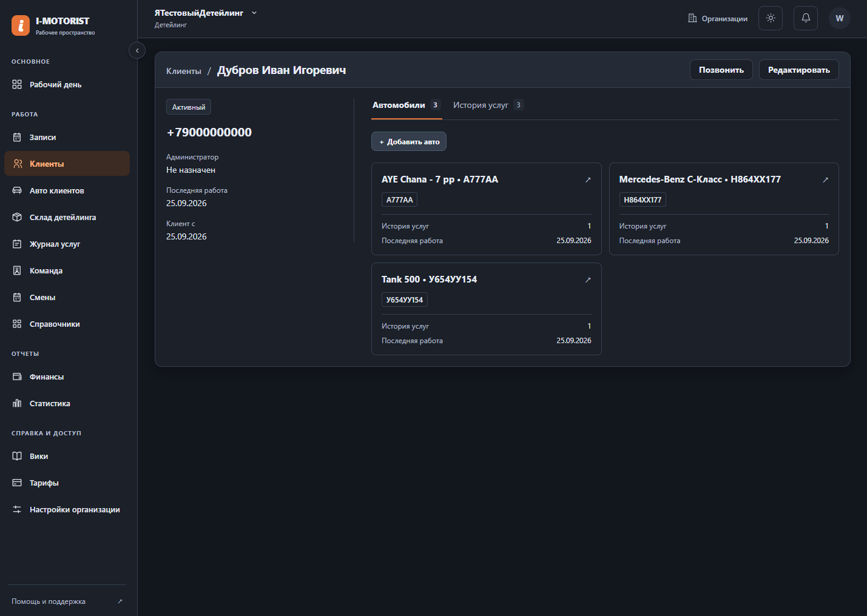The width and height of the screenshot is (867, 616).
Task: Click the Tank 500 • У654УУ154 title
Action: tap(429, 280)
